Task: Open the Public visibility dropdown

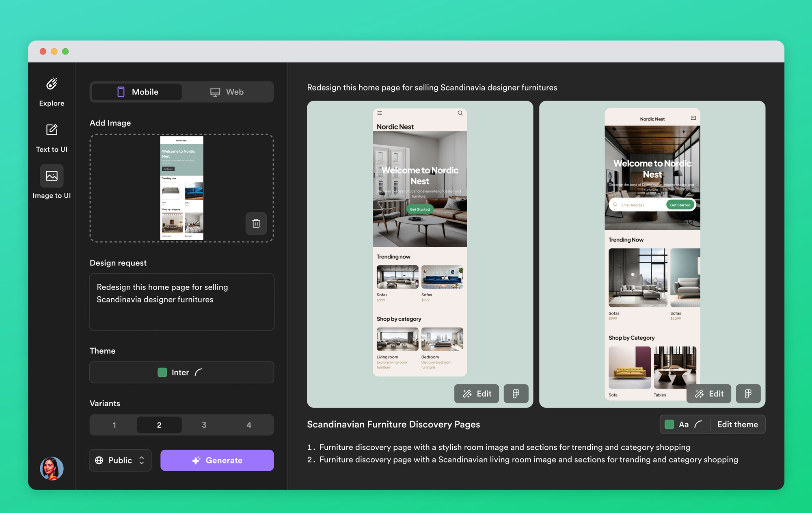Action: pyautogui.click(x=120, y=460)
